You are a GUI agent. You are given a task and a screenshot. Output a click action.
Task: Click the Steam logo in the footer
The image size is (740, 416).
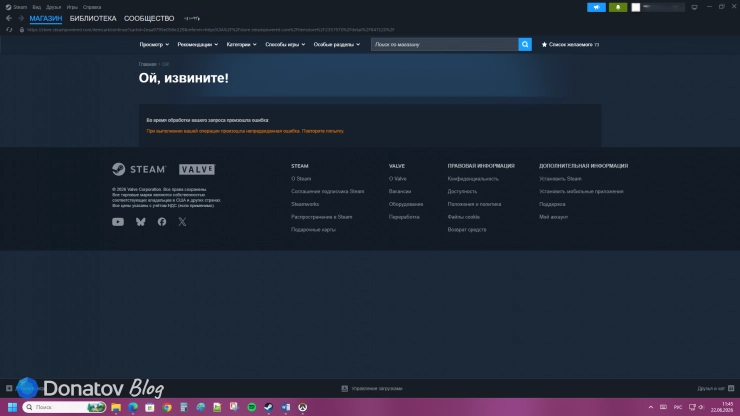(x=139, y=169)
